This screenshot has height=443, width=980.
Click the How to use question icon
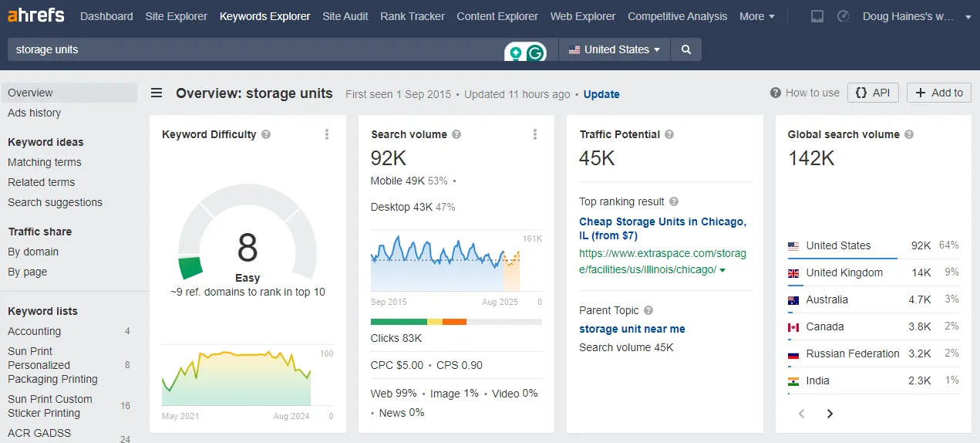(x=776, y=93)
